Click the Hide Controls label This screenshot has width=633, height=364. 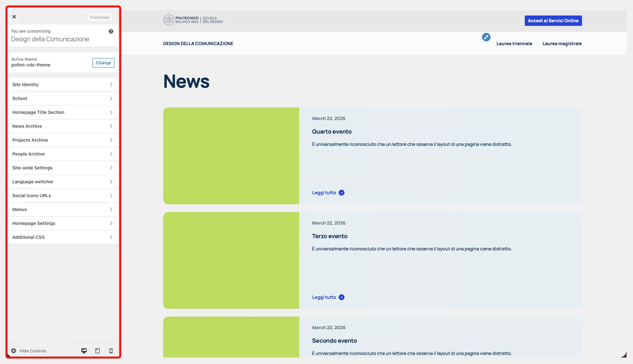(33, 351)
